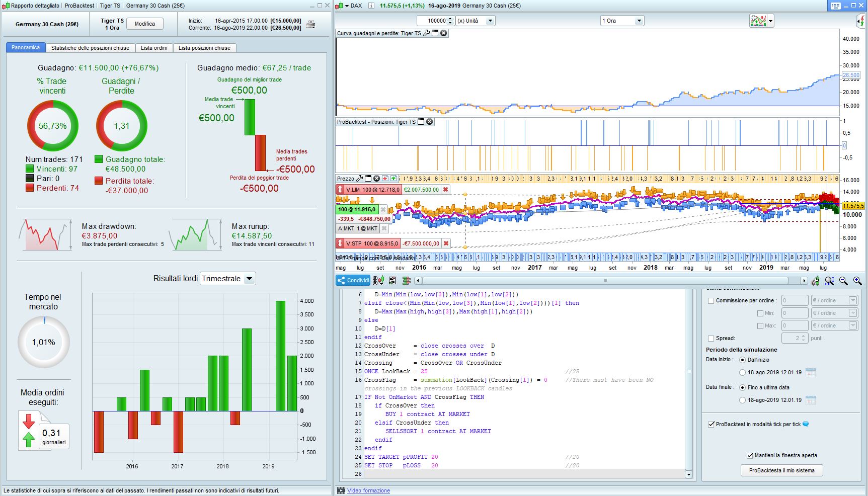Open Statistiche delle posizioni chiuse tab
The image size is (868, 496).
(x=90, y=48)
